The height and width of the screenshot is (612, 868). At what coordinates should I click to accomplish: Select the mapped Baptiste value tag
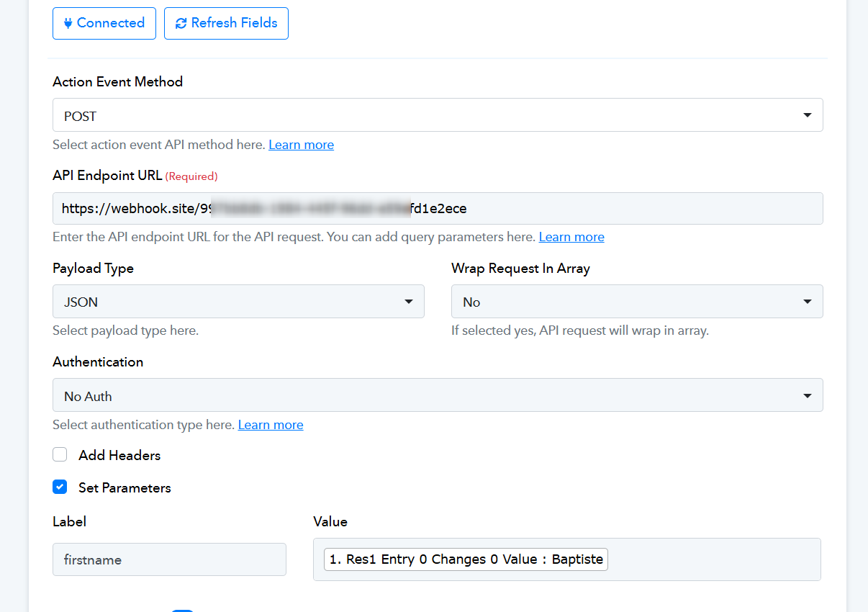click(466, 559)
